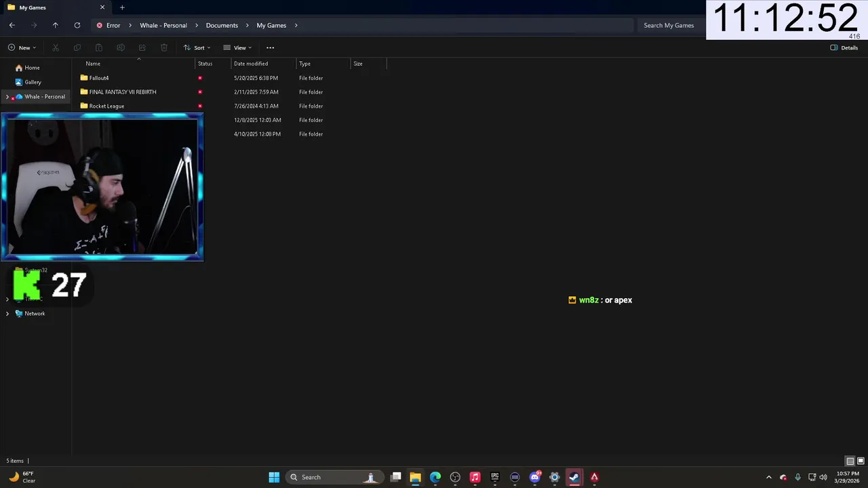Open the volume control in system tray

(x=823, y=477)
